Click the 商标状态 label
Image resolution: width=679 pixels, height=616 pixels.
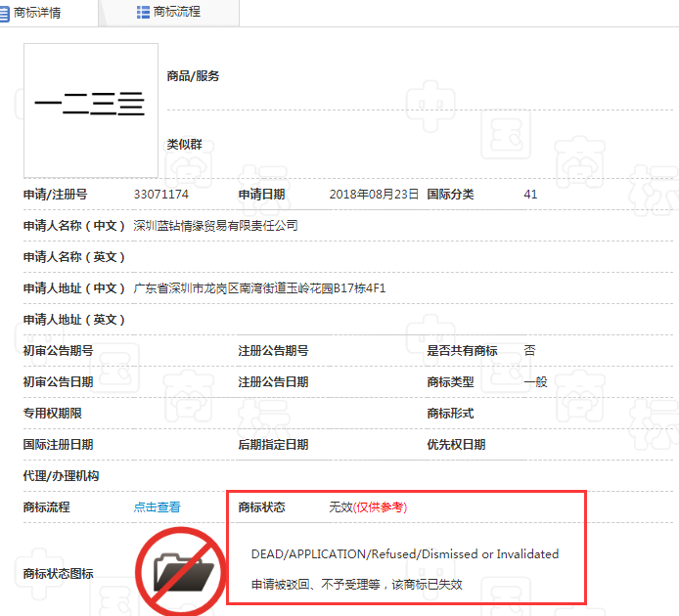[261, 506]
